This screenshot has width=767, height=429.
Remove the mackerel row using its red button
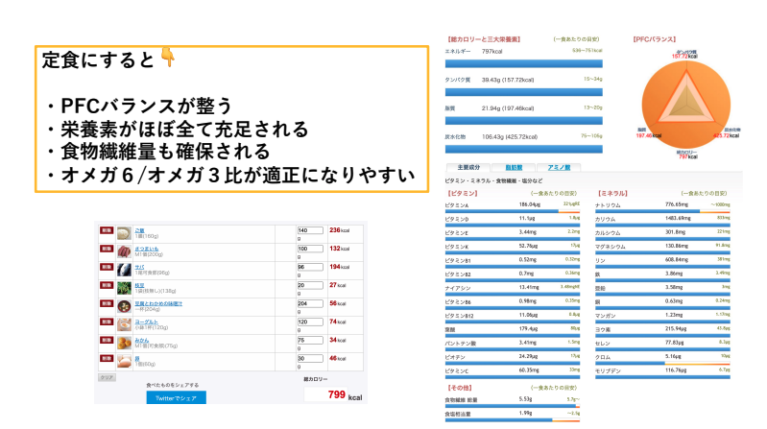click(x=105, y=267)
